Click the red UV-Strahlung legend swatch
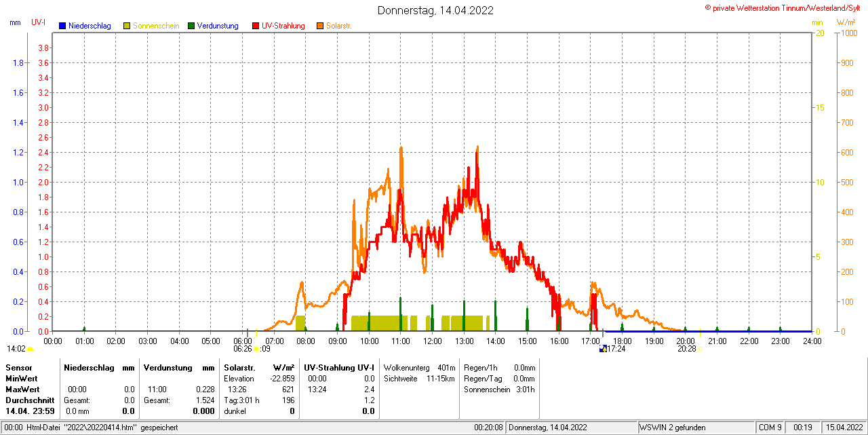The image size is (868, 435). 256,26
